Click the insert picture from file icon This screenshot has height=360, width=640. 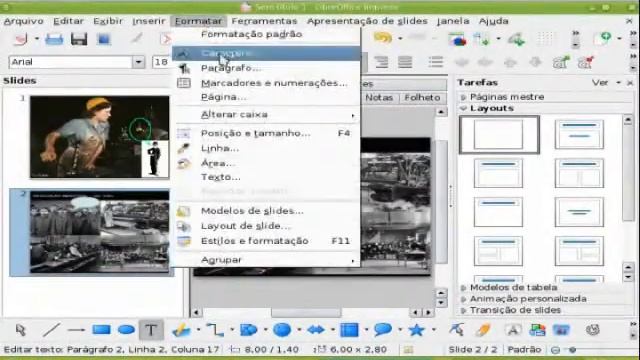point(537,330)
